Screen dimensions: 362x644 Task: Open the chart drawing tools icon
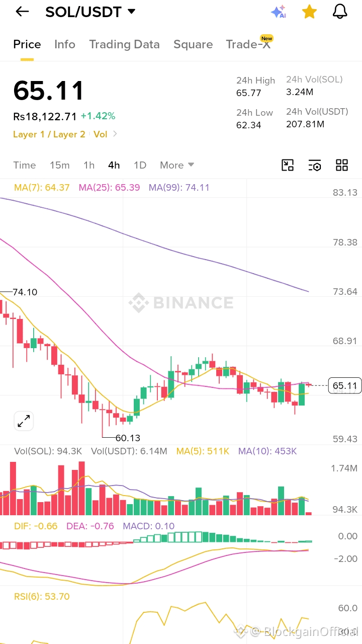coord(288,165)
